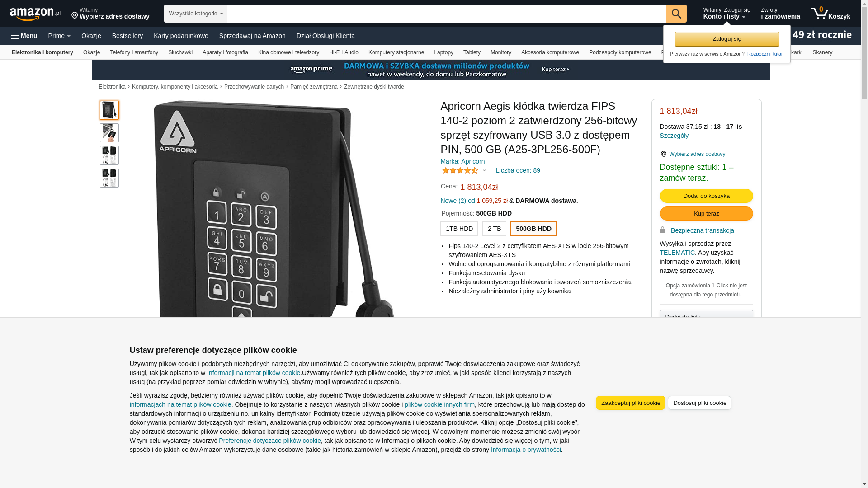Open the Wszystkie kategorie search dropdown

point(196,14)
